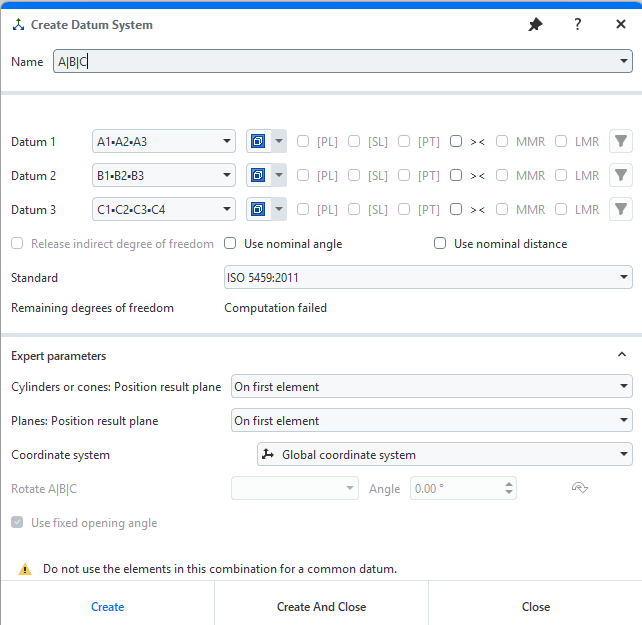Click the Datum 1 blue square element icon
This screenshot has width=642, height=625.
coord(258,142)
